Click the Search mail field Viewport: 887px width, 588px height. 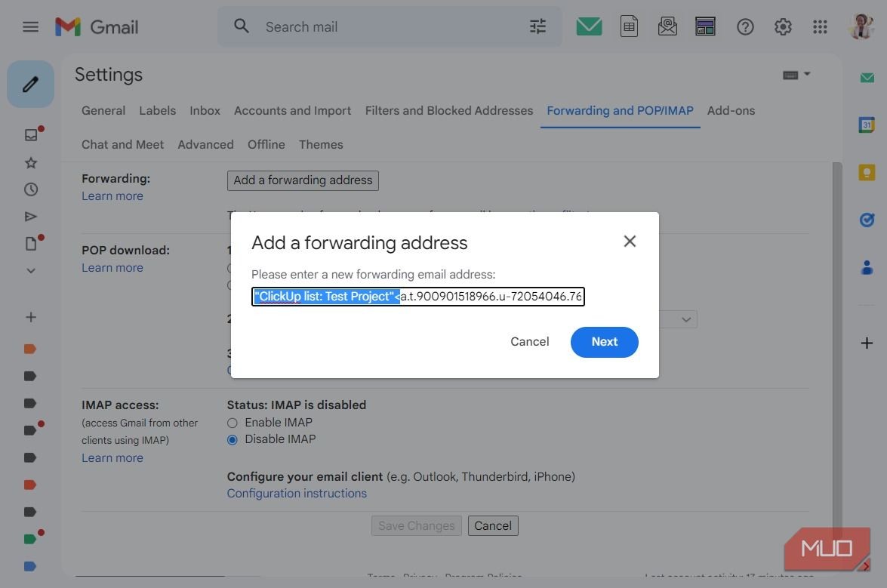point(390,26)
